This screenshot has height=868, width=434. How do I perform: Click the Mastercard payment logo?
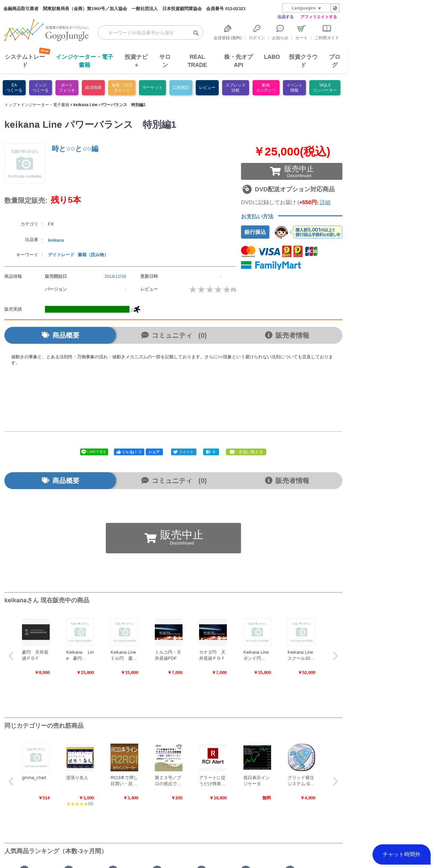pos(248,252)
